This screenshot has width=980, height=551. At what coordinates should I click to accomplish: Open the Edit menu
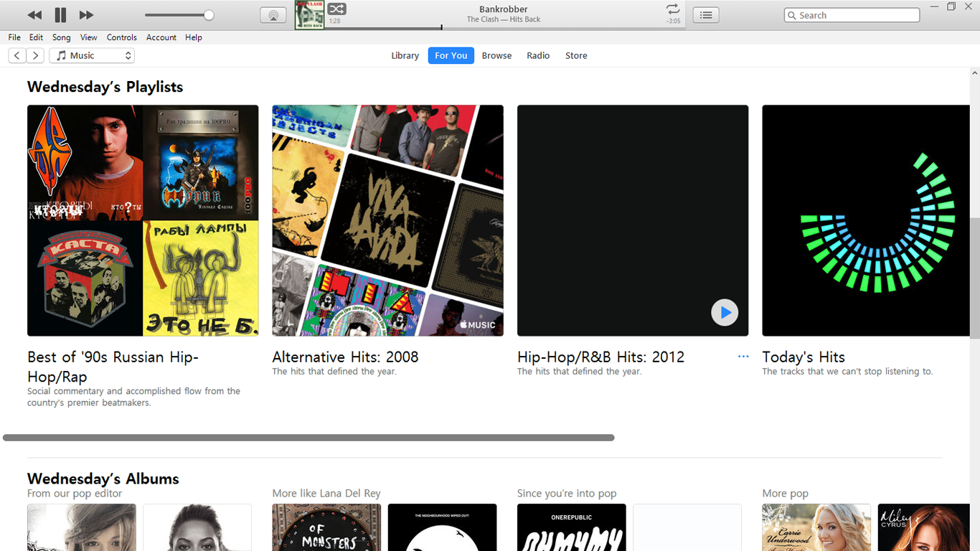(37, 37)
